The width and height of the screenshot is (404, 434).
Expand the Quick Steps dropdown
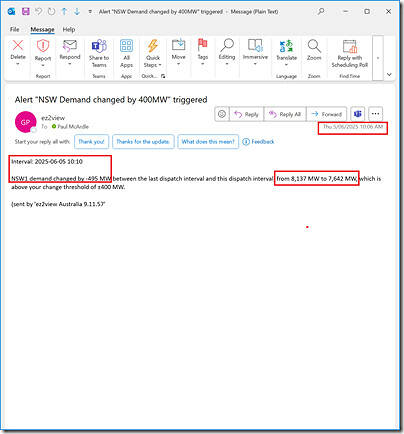[x=160, y=65]
